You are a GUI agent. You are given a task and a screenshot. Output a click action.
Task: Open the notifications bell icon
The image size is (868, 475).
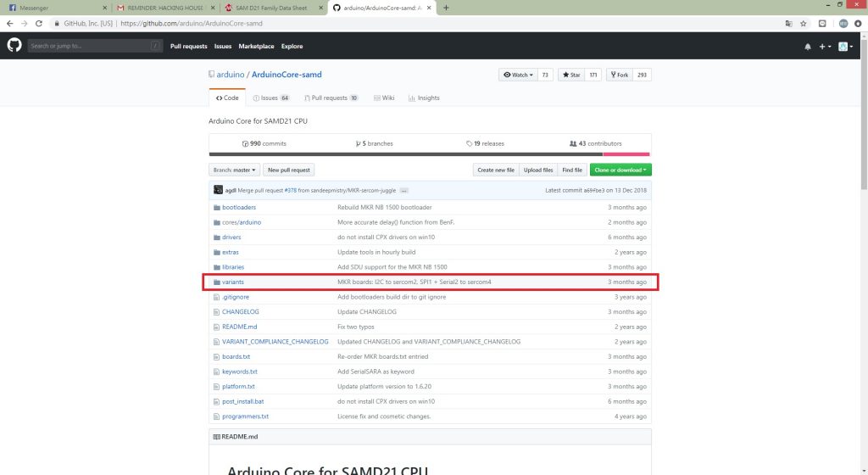tap(808, 47)
